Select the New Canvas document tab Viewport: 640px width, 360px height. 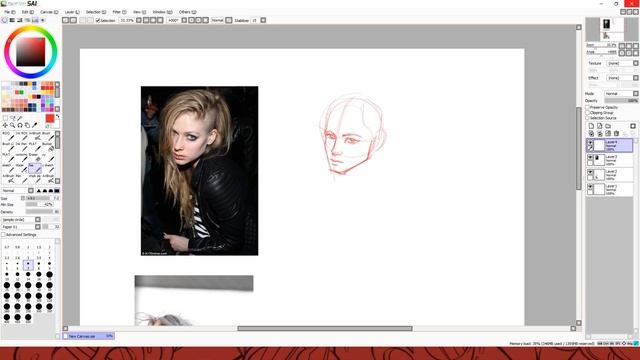pos(88,336)
